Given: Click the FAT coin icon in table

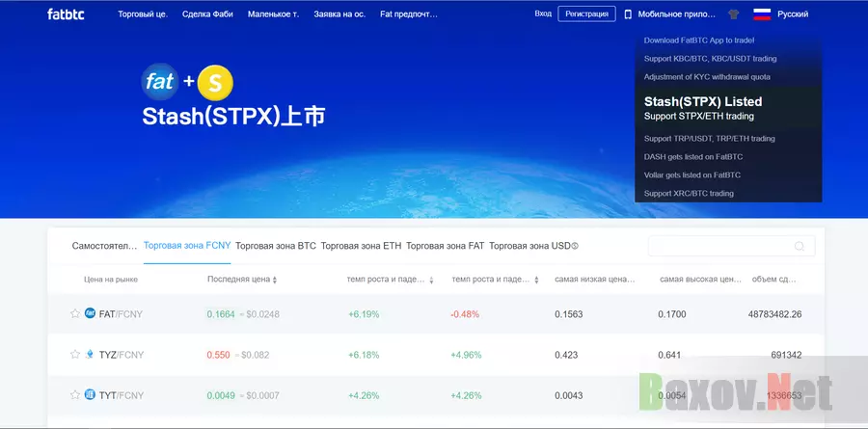Looking at the screenshot, I should coord(91,313).
